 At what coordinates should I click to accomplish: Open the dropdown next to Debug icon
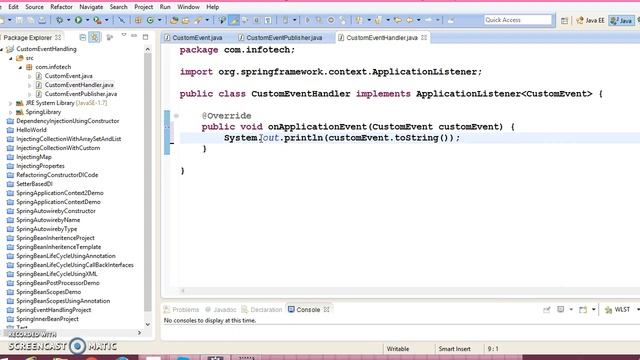(x=68, y=20)
